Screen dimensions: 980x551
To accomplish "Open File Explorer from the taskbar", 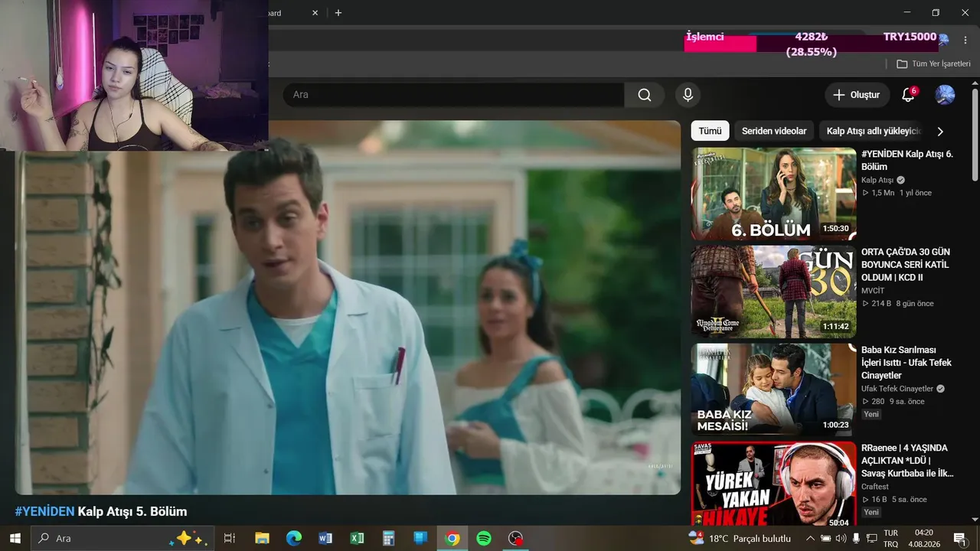I will point(262,538).
